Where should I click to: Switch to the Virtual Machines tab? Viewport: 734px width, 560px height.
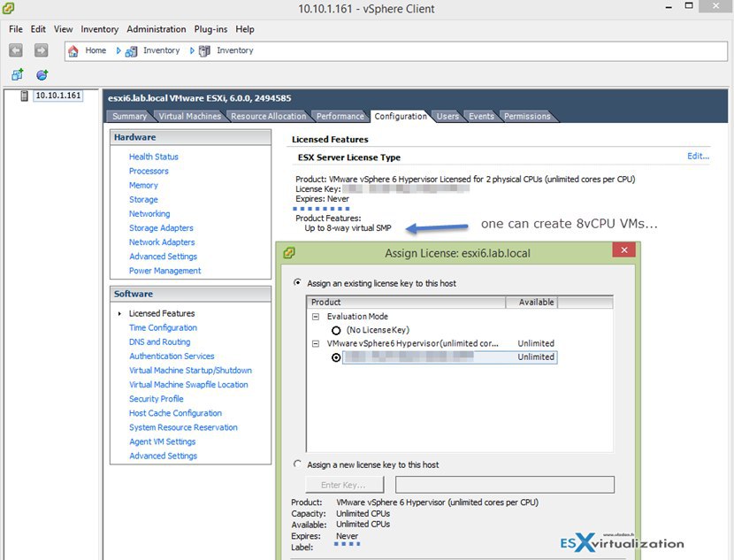tap(189, 116)
